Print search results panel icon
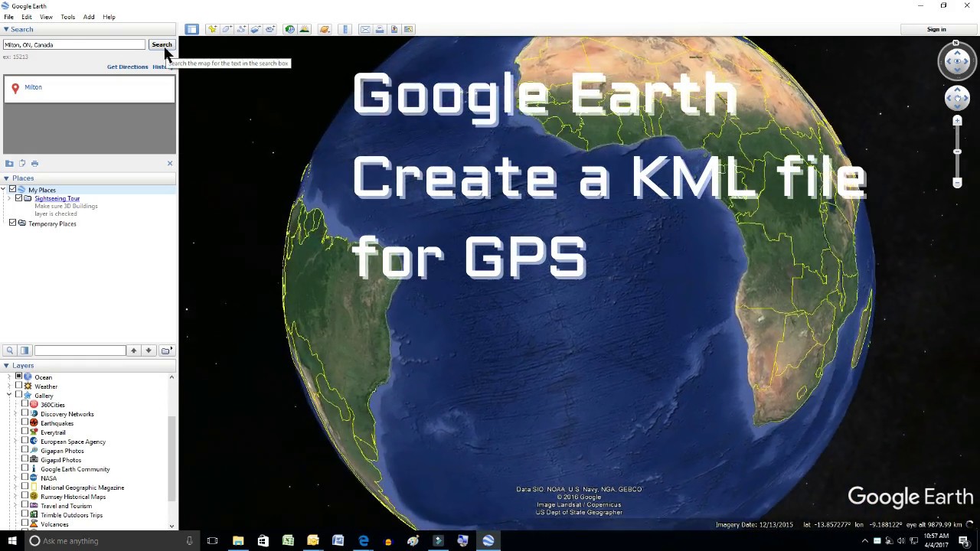This screenshot has height=551, width=980. (34, 163)
